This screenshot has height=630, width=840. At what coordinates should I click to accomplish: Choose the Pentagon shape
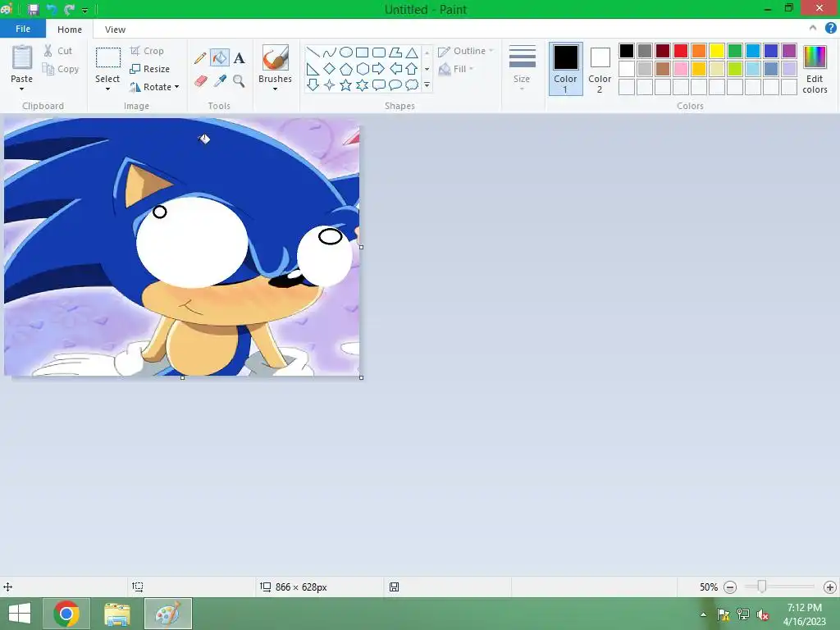(346, 69)
